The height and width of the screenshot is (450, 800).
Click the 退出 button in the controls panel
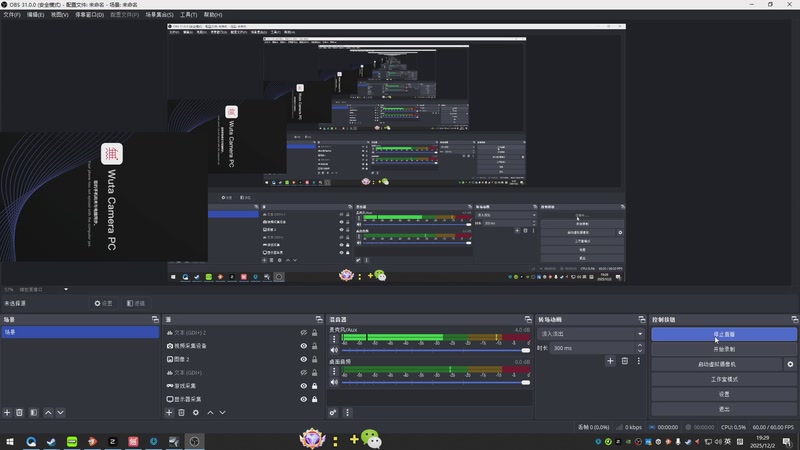pyautogui.click(x=724, y=409)
